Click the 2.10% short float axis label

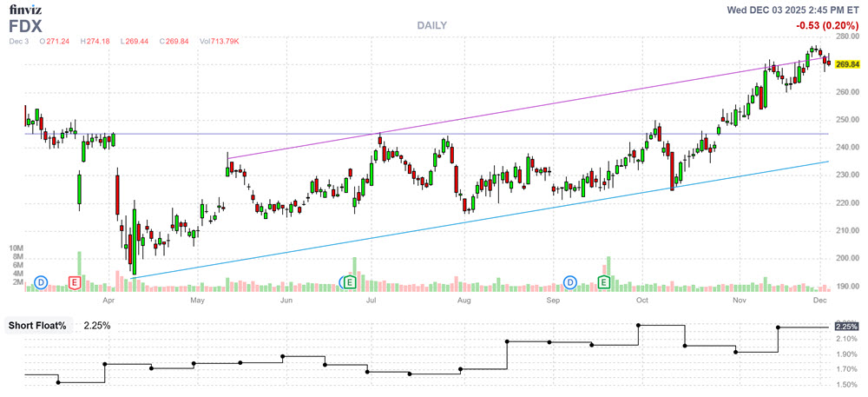(x=849, y=339)
